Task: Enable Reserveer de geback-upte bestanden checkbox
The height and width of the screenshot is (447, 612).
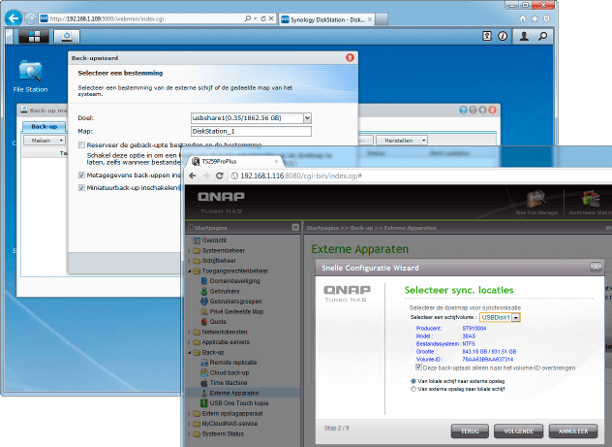Action: tap(82, 145)
